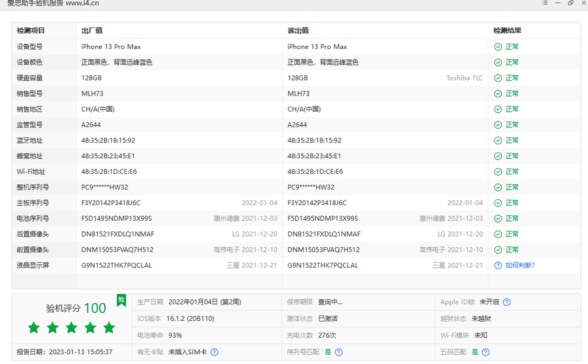Click the green check icon in 后置摄像头 row

coord(498,234)
